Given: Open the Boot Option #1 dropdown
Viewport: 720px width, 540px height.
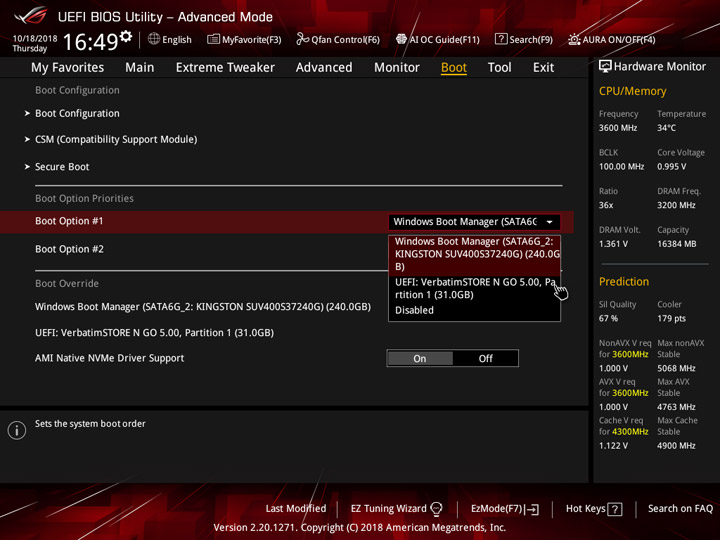Looking at the screenshot, I should click(474, 222).
